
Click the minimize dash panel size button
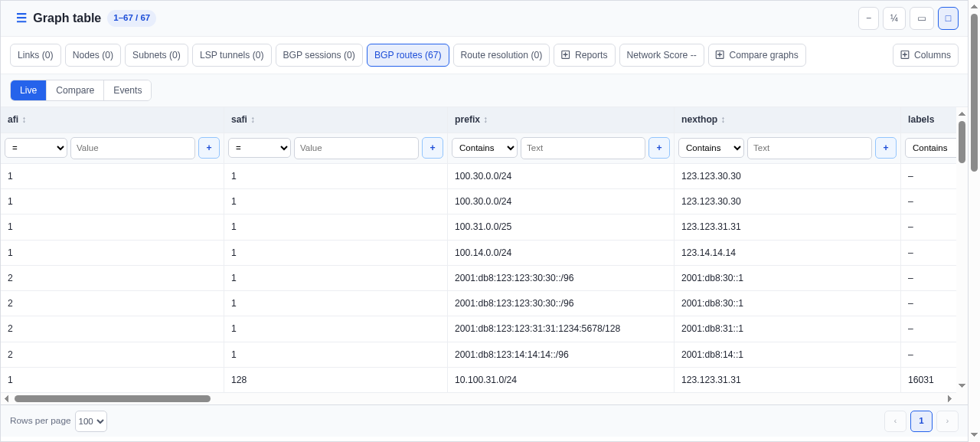point(868,18)
